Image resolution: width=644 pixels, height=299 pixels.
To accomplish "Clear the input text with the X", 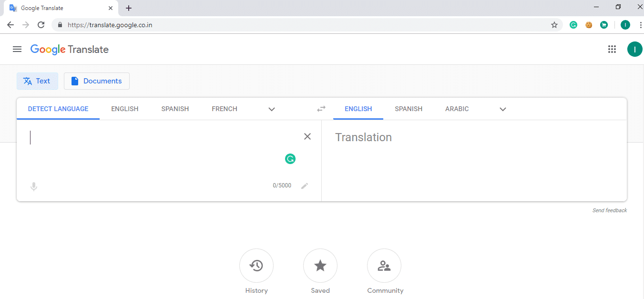I will point(307,136).
